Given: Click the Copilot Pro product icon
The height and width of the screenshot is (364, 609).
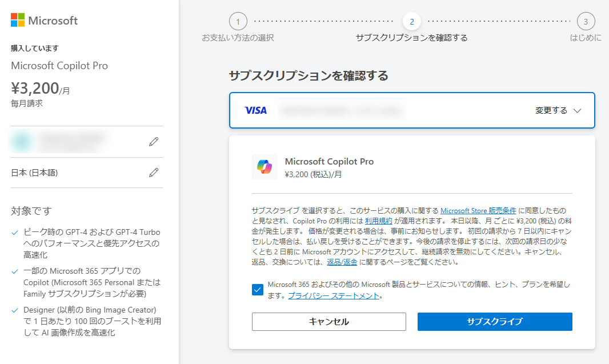Looking at the screenshot, I should (x=265, y=167).
